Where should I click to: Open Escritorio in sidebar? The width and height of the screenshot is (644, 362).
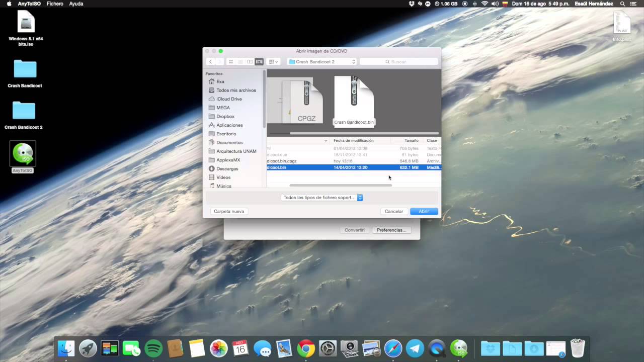point(222,134)
